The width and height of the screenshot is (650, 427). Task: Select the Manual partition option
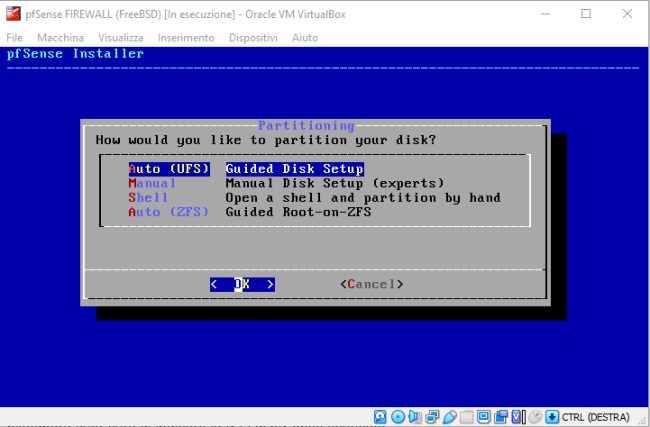pyautogui.click(x=152, y=183)
